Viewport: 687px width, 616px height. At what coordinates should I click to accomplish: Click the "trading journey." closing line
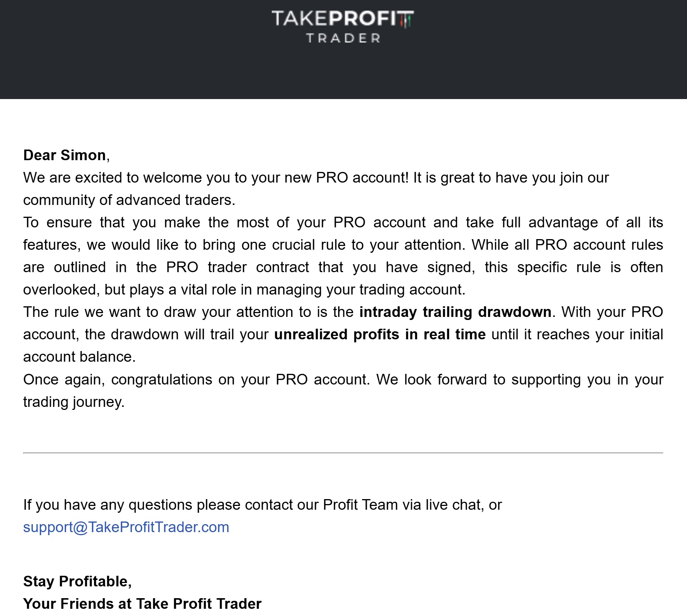tap(74, 402)
